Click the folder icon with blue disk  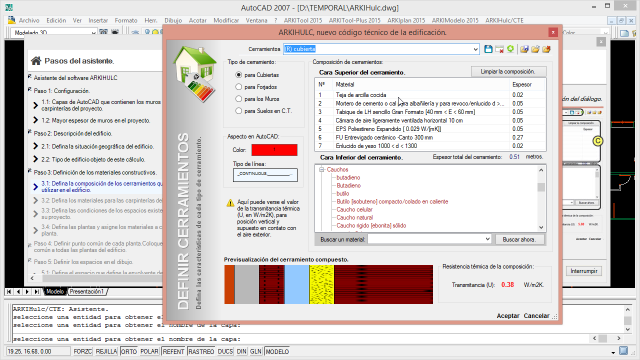[x=524, y=49]
